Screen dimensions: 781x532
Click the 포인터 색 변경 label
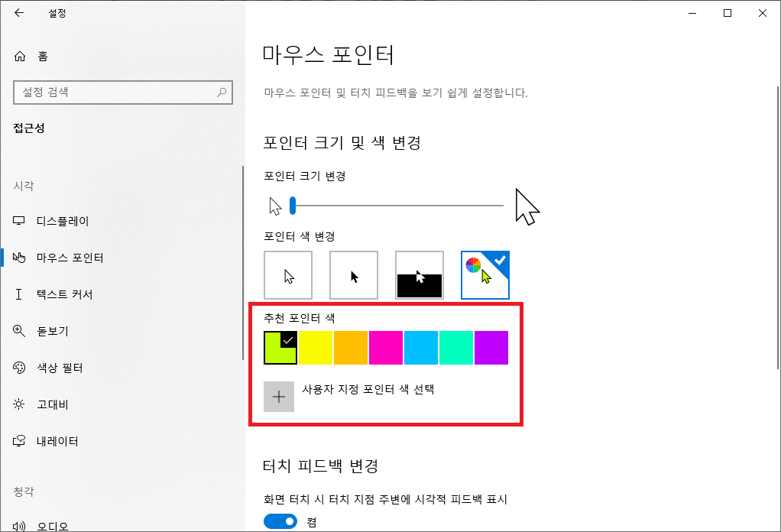[300, 236]
